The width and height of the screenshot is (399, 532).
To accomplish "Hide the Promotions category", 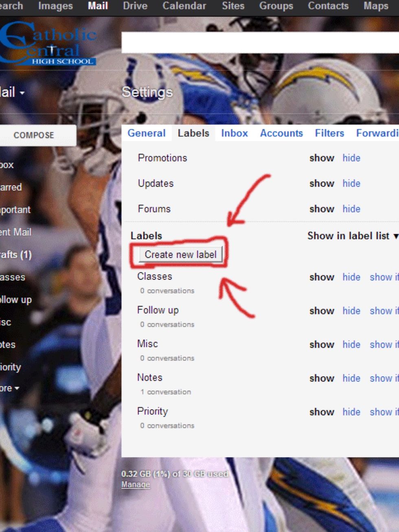I will click(351, 158).
